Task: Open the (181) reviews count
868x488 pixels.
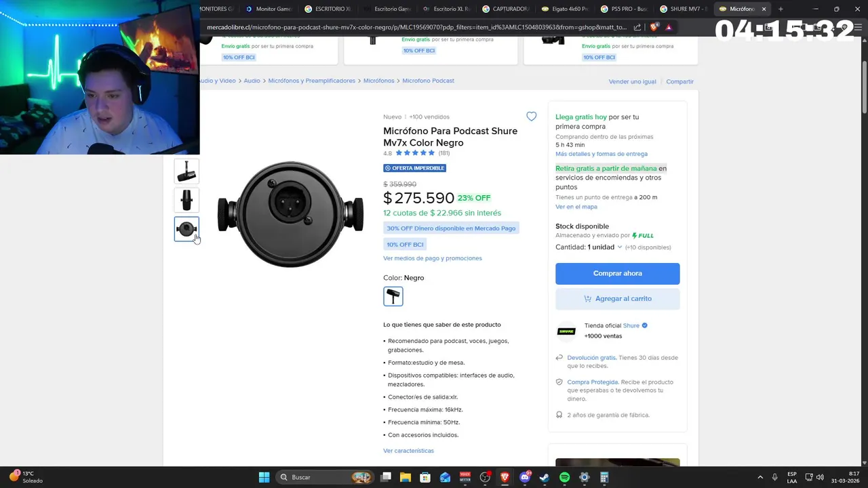Action: [444, 153]
